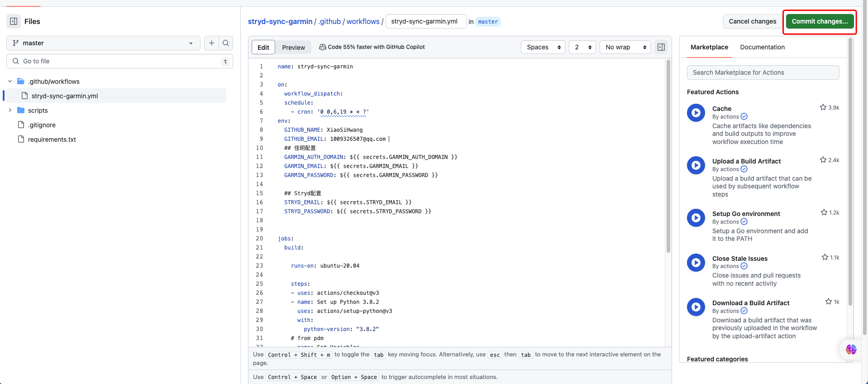
Task: Click the Cache star count icon
Action: [x=823, y=107]
